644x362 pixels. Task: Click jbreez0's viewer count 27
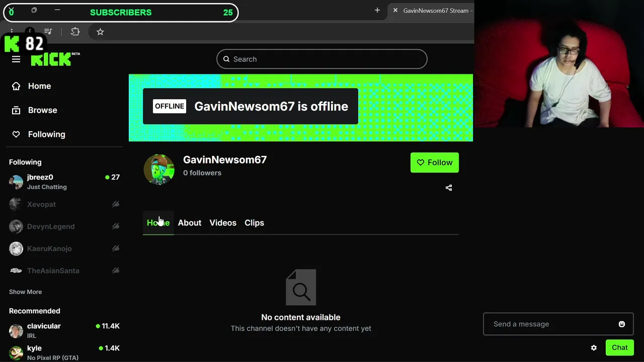[112, 177]
